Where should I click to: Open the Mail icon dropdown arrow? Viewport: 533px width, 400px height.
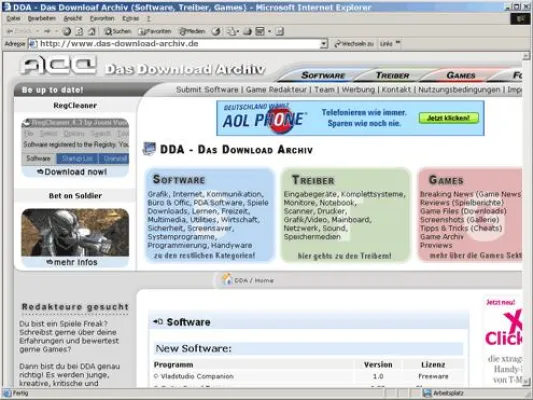[238, 32]
